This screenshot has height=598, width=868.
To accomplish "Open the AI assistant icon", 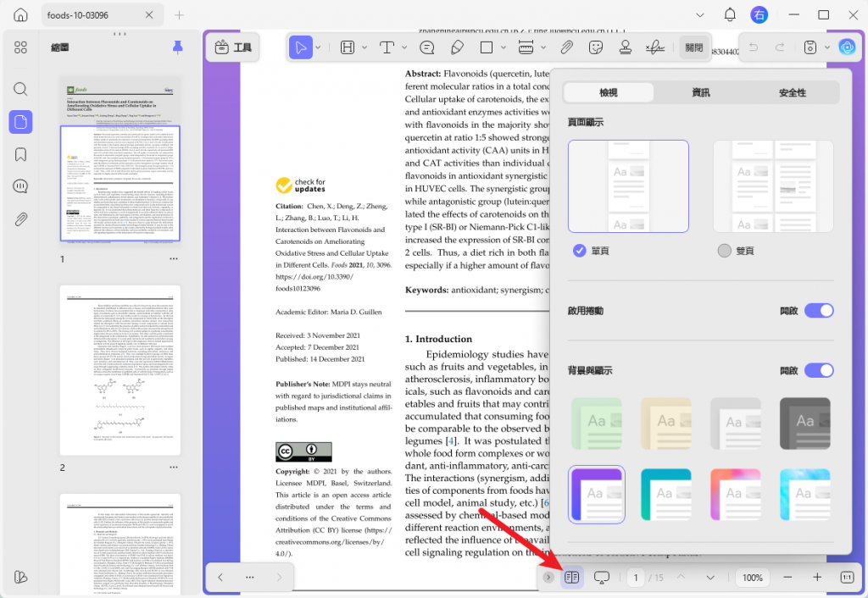I will (847, 47).
